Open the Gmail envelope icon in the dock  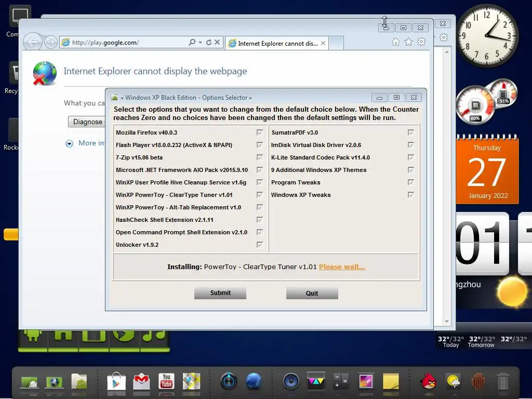click(141, 382)
